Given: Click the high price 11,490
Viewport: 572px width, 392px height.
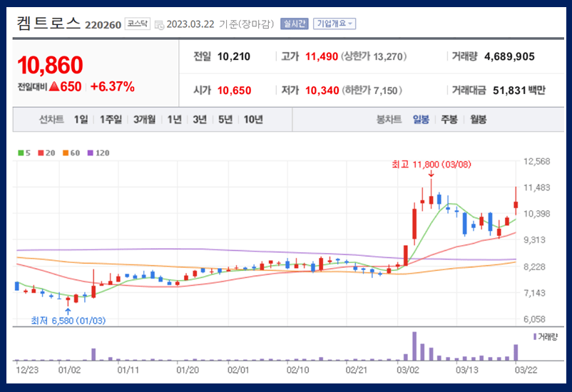Looking at the screenshot, I should 322,56.
